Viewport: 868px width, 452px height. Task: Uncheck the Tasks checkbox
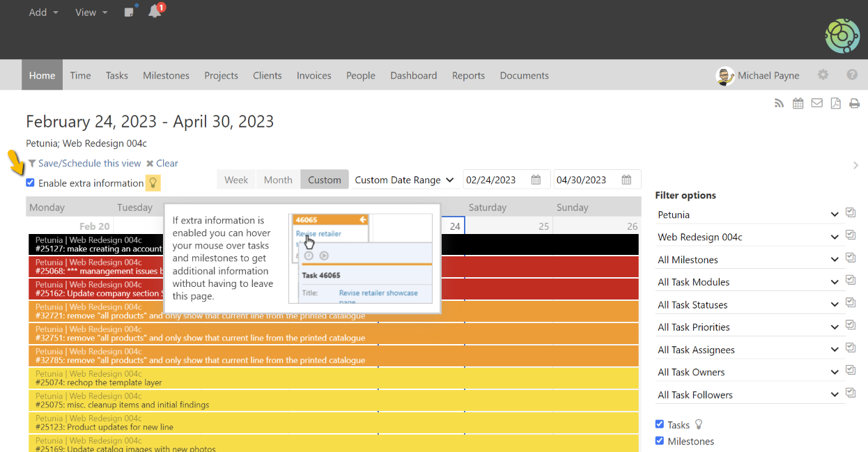click(x=660, y=424)
